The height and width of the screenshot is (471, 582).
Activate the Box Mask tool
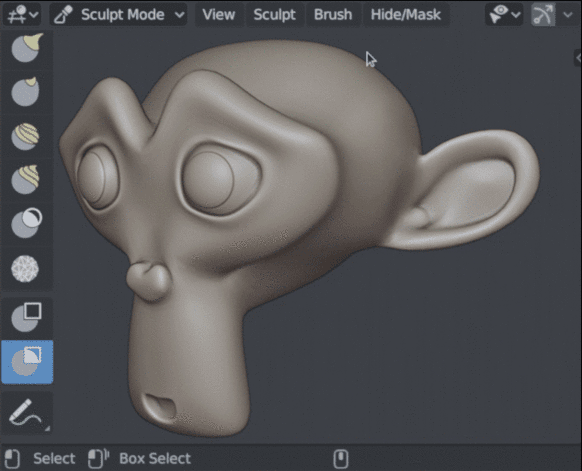[x=27, y=318]
